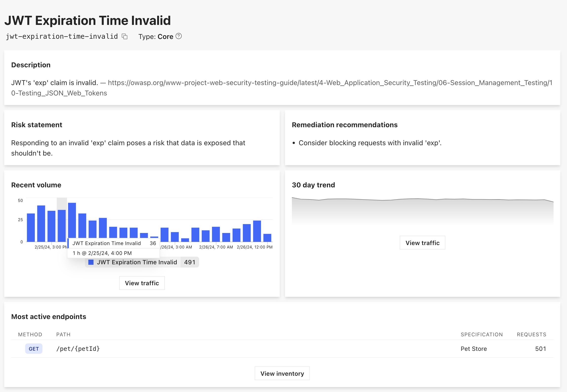Image resolution: width=567 pixels, height=392 pixels.
Task: Click the GET method badge
Action: [34, 349]
